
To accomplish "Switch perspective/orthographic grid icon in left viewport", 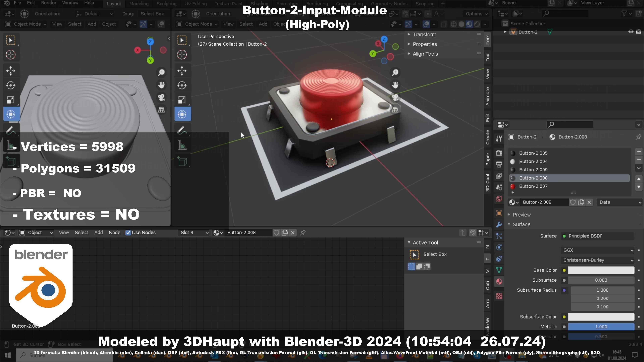I will coord(162,110).
